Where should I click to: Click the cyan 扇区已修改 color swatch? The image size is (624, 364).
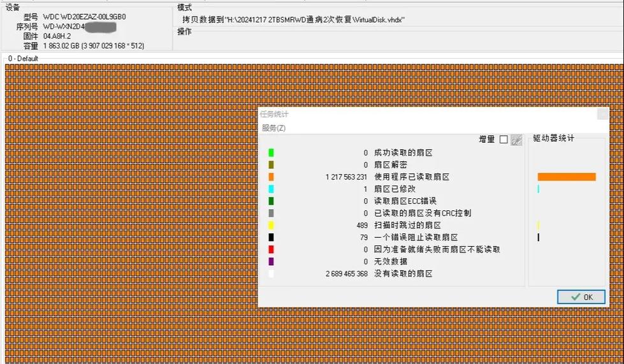271,189
